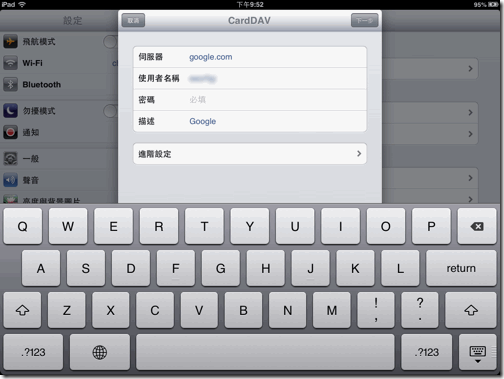Focus the password (密碼) field

250,100
